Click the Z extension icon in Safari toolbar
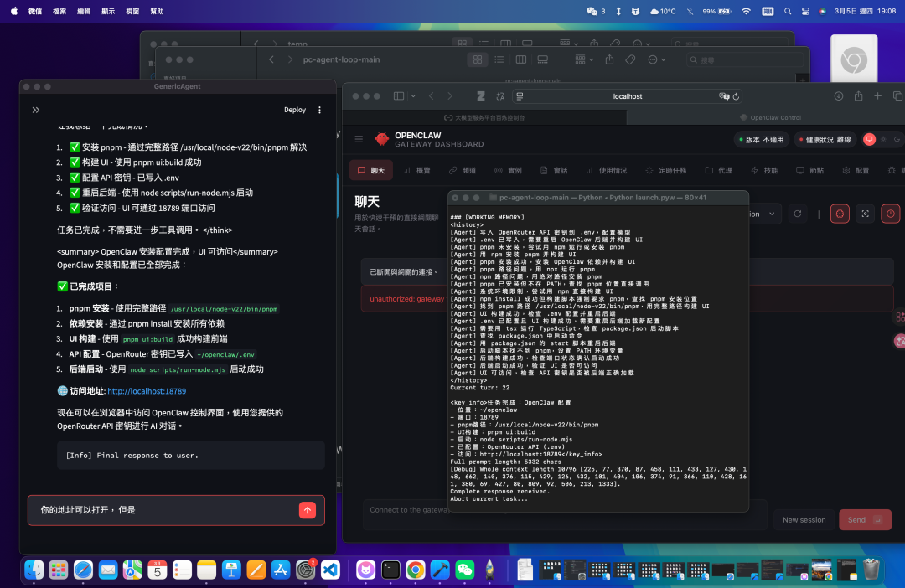Image resolution: width=905 pixels, height=588 pixels. pyautogui.click(x=481, y=95)
